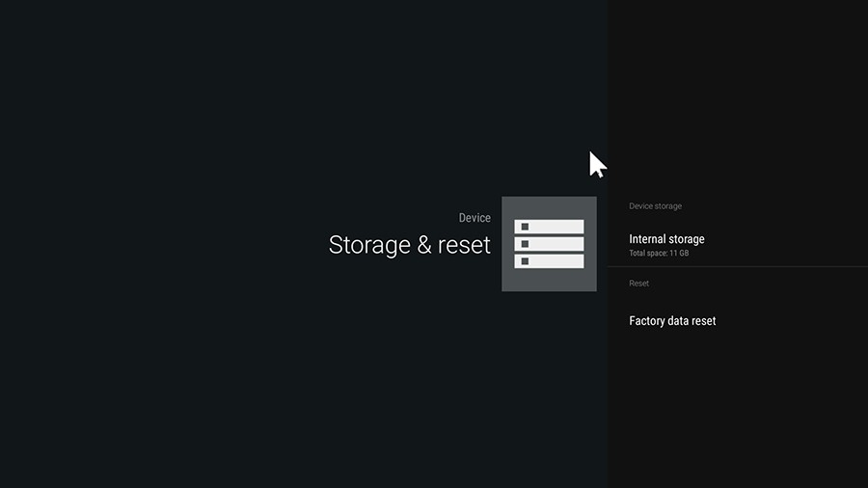Click the Reset section header
Image resolution: width=868 pixels, height=488 pixels.
point(638,284)
